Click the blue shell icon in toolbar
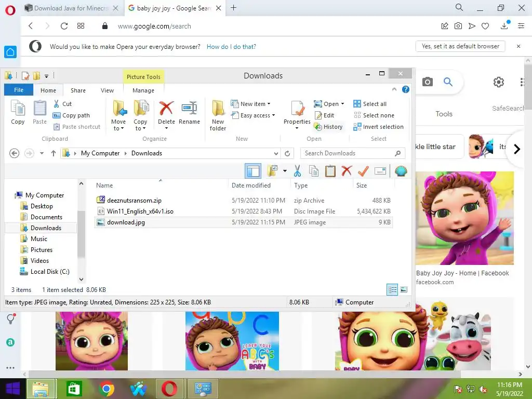This screenshot has width=532, height=399. [401, 171]
